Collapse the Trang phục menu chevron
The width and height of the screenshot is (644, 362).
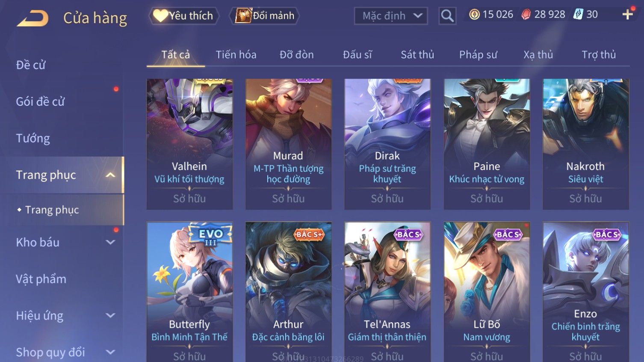point(110,175)
